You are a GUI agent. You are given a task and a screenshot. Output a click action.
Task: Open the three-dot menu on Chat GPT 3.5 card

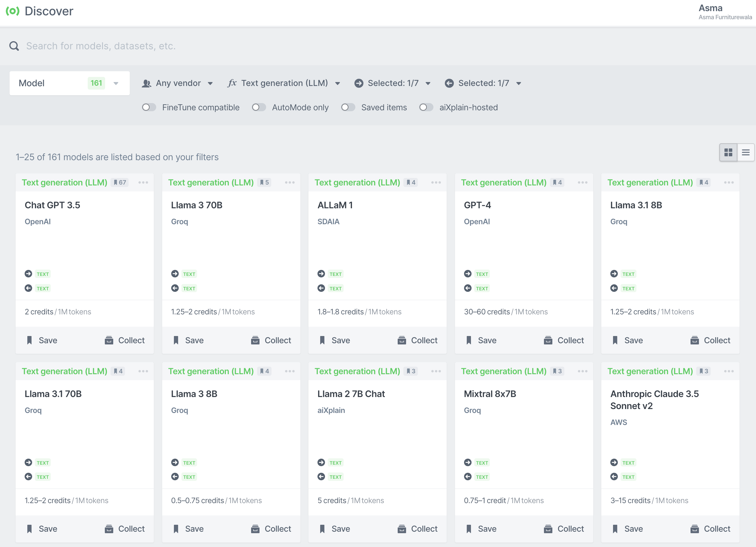tap(143, 182)
